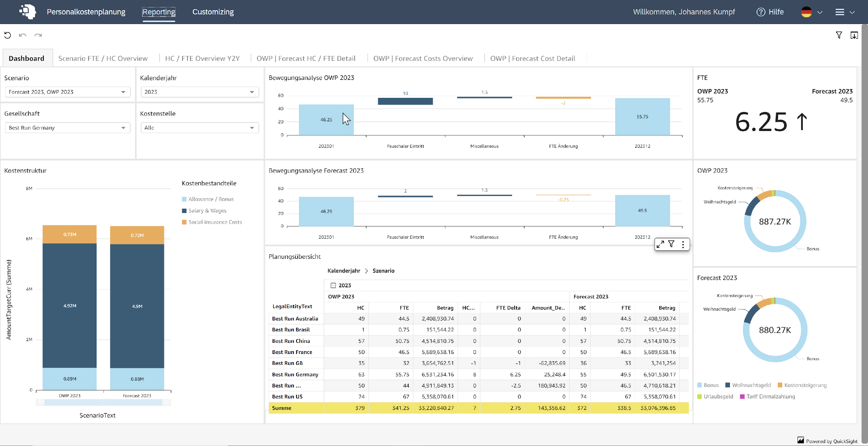This screenshot has width=868, height=446.
Task: Click the undo icon
Action: (23, 35)
